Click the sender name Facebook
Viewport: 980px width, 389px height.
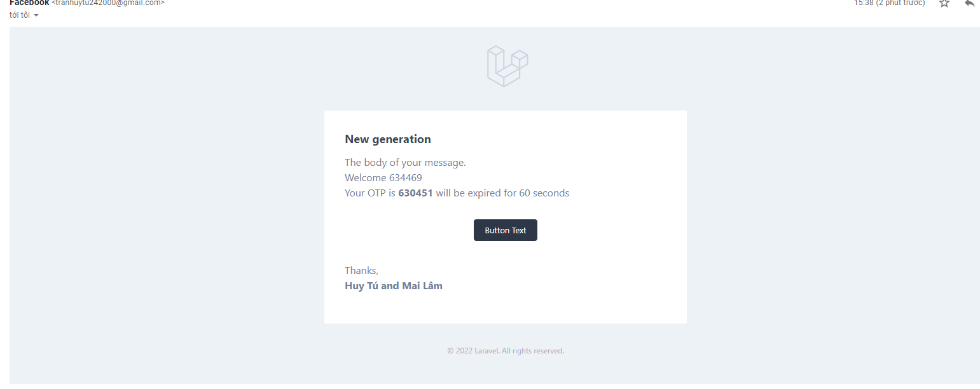[x=29, y=3]
